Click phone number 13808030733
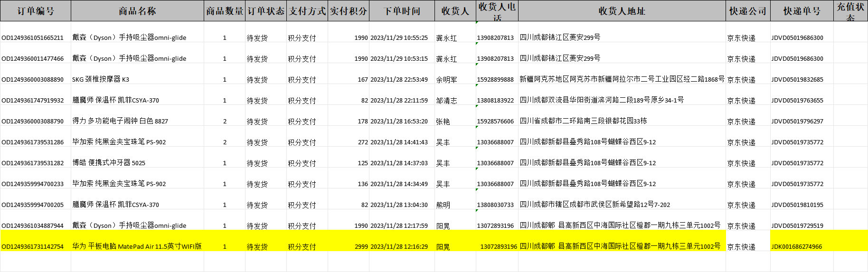This screenshot has height=272, width=868. pyautogui.click(x=495, y=205)
